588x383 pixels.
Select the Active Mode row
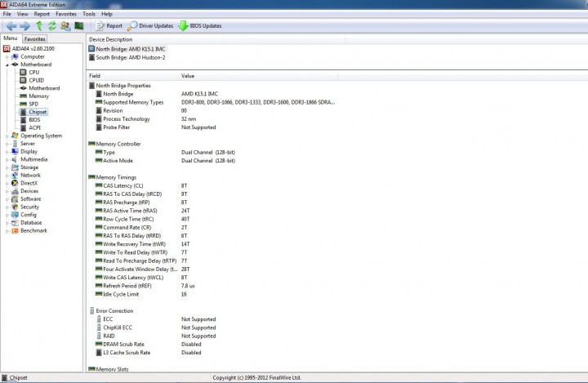(x=165, y=161)
